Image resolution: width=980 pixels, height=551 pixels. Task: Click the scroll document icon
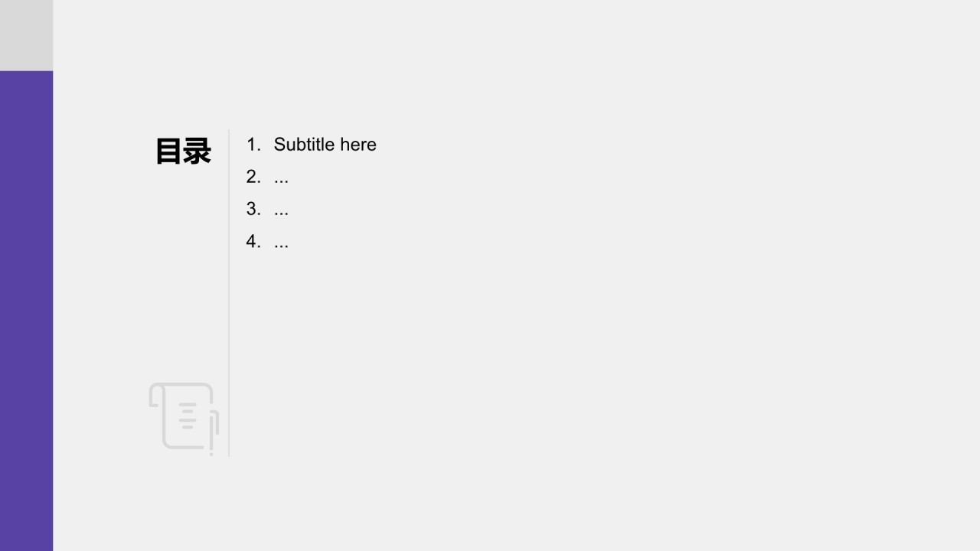point(184,418)
